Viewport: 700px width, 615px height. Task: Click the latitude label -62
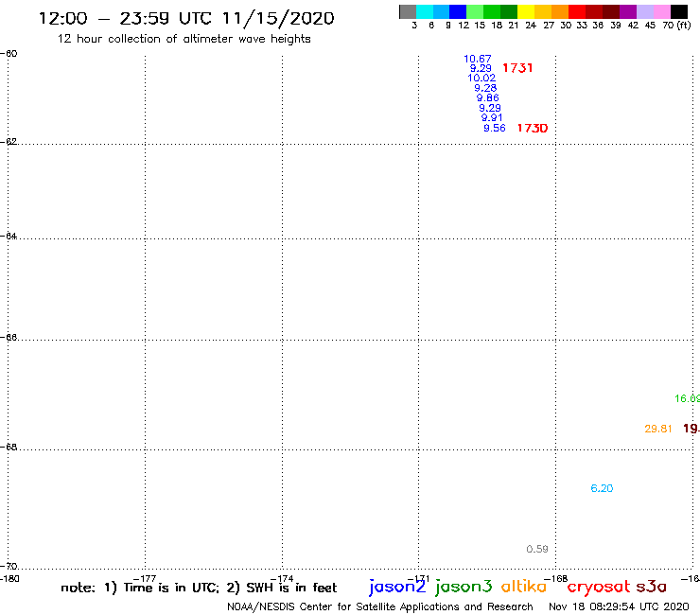pyautogui.click(x=9, y=141)
